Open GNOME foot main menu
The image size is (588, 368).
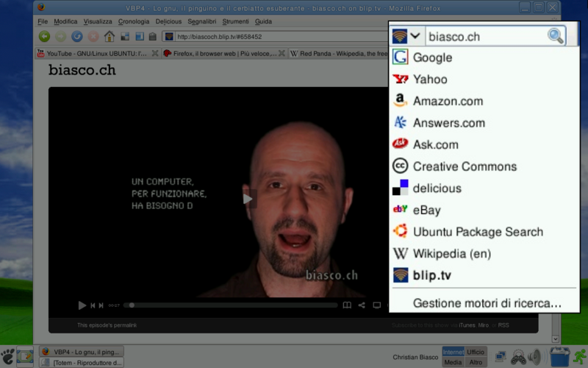(x=7, y=356)
